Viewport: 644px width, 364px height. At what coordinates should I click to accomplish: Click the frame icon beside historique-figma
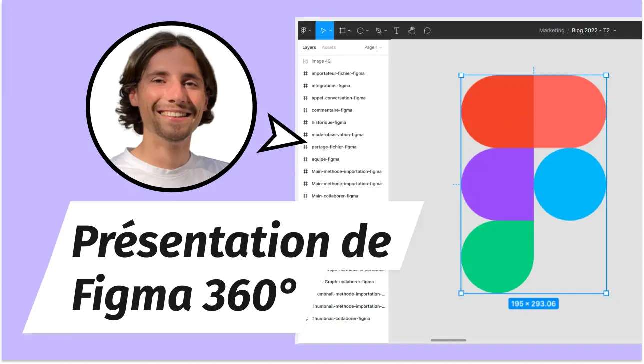click(305, 122)
